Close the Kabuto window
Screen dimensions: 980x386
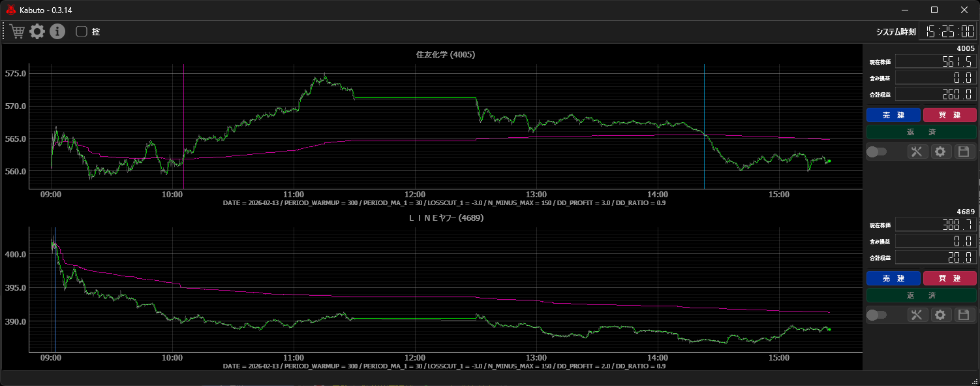[964, 10]
